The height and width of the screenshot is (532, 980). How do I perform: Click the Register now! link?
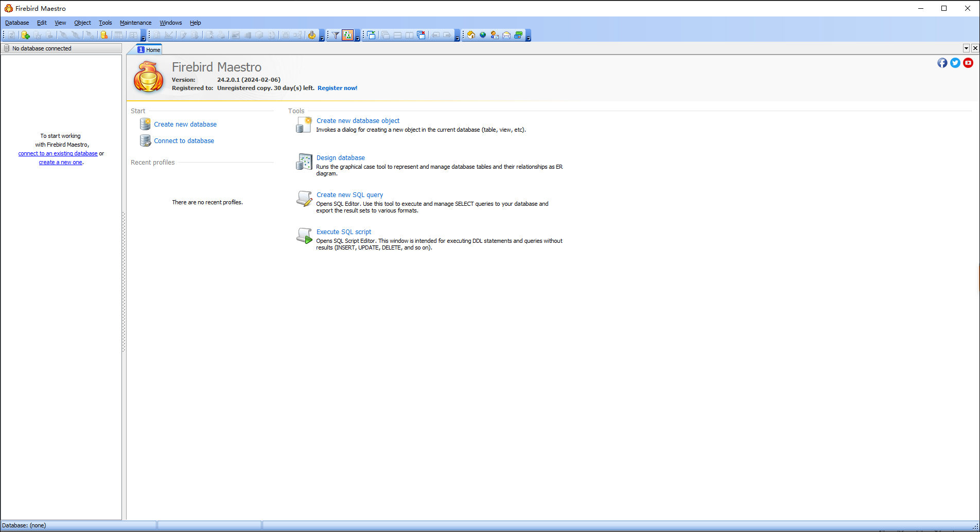337,88
